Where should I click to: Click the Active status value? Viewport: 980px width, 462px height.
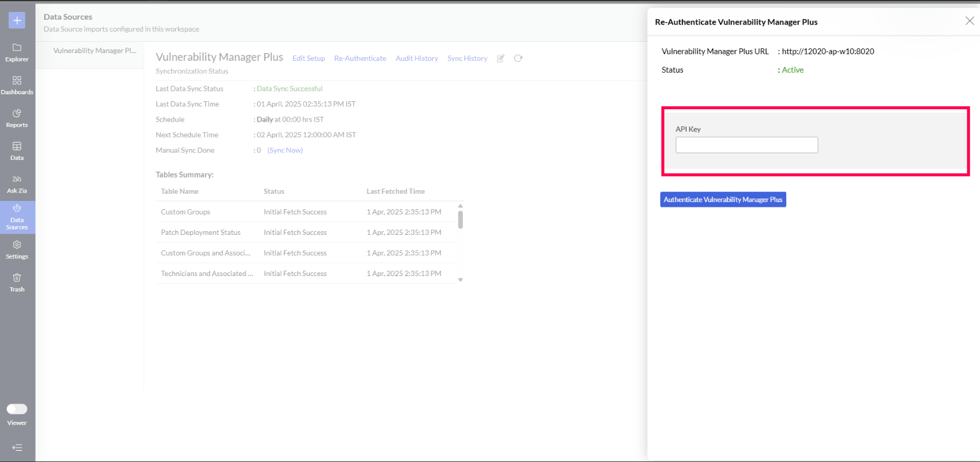point(793,70)
